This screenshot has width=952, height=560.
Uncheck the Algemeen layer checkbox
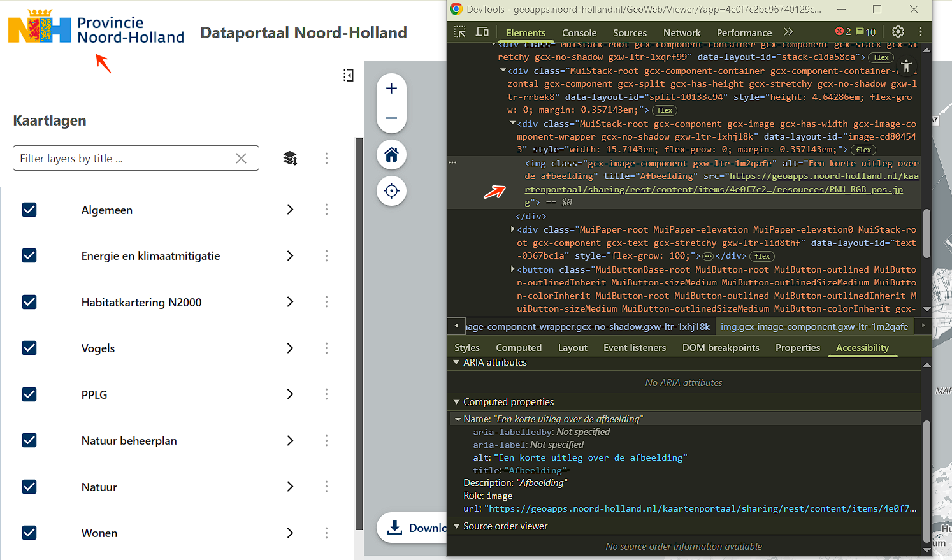coord(29,210)
